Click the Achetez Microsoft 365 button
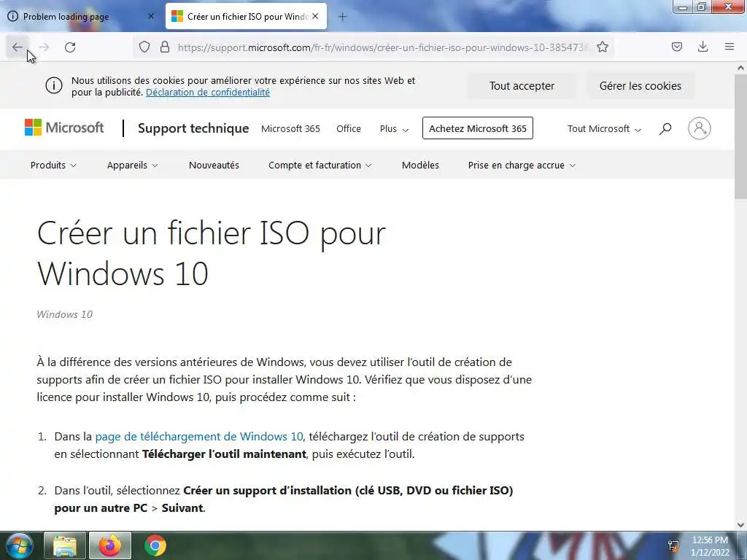 click(478, 128)
